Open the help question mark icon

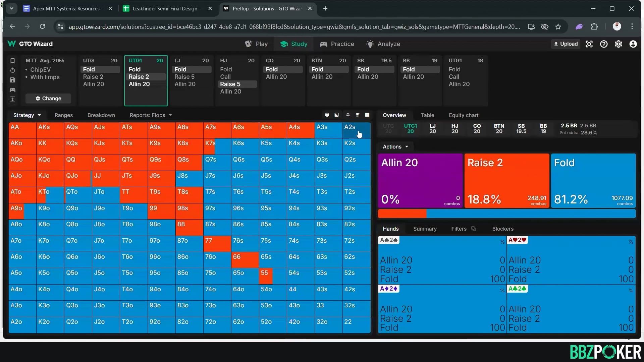604,44
